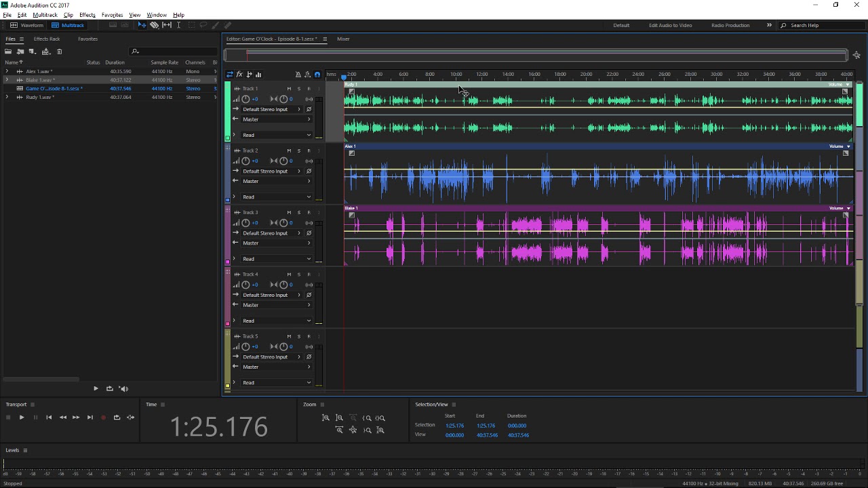Click the Open File folder icon in Files panel

pos(8,52)
